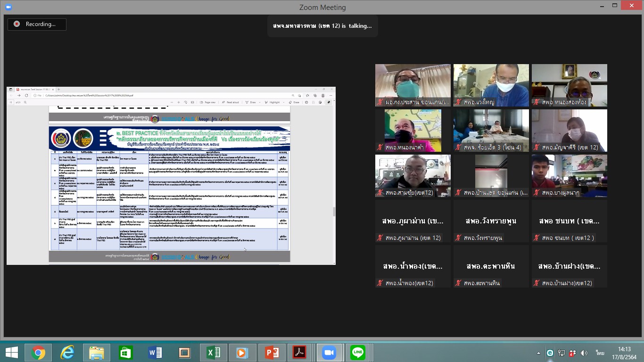The height and width of the screenshot is (362, 644).
Task: Select the สพอ.หนองนาคำ participant video
Action: [413, 131]
